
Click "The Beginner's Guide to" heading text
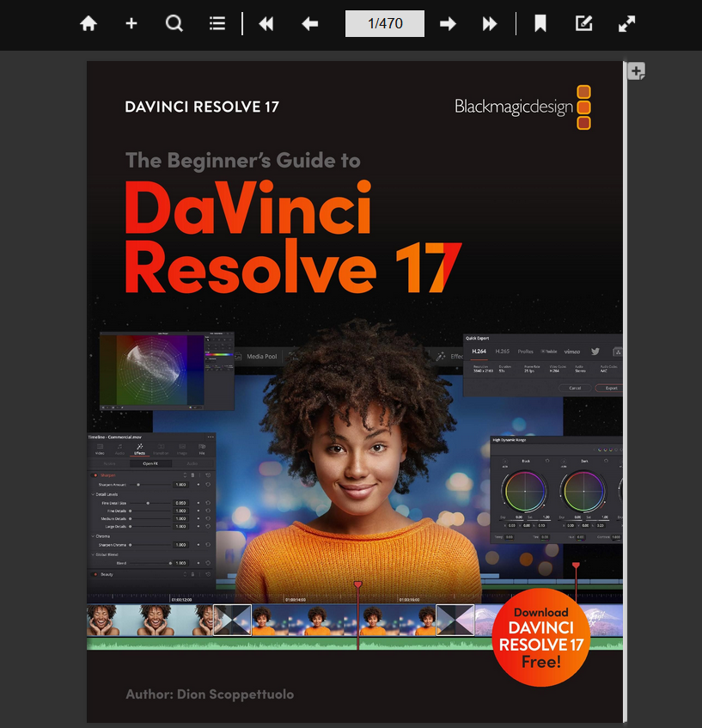[x=243, y=161]
